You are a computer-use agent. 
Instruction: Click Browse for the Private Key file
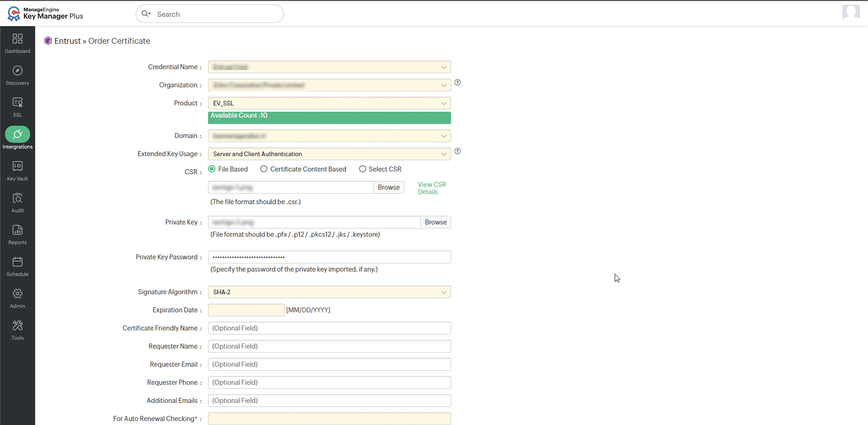pos(435,223)
